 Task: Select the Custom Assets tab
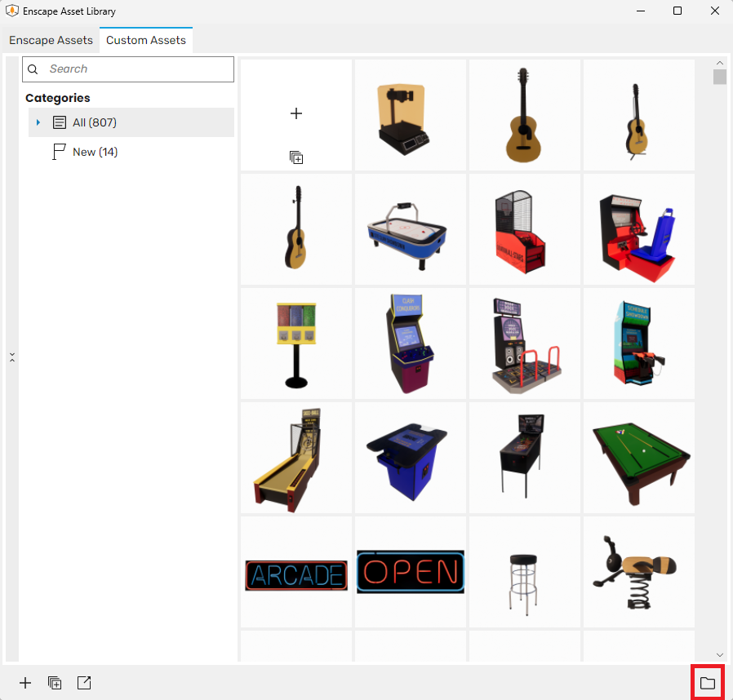(146, 40)
